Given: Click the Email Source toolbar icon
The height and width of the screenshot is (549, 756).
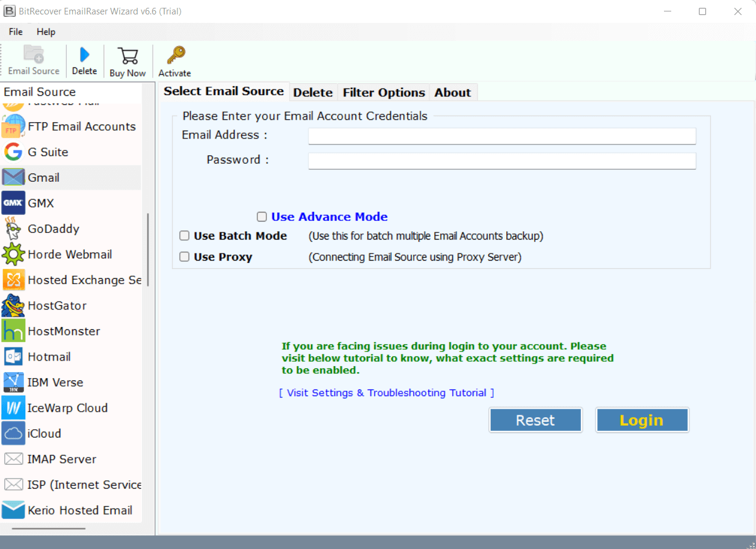Looking at the screenshot, I should click(34, 55).
